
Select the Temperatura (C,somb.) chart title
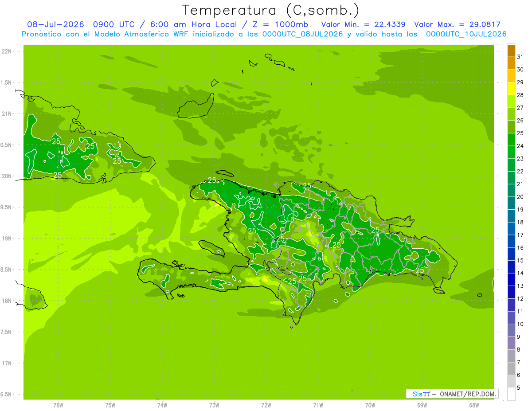[270, 10]
